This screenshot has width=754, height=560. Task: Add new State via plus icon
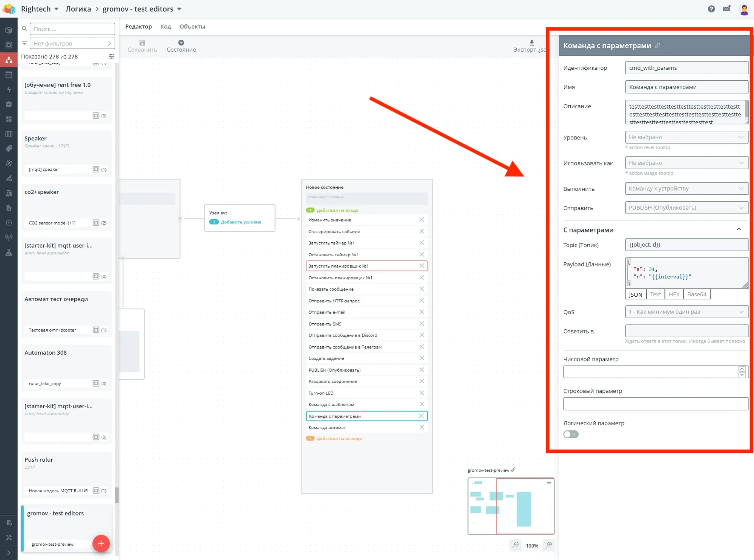[x=181, y=43]
